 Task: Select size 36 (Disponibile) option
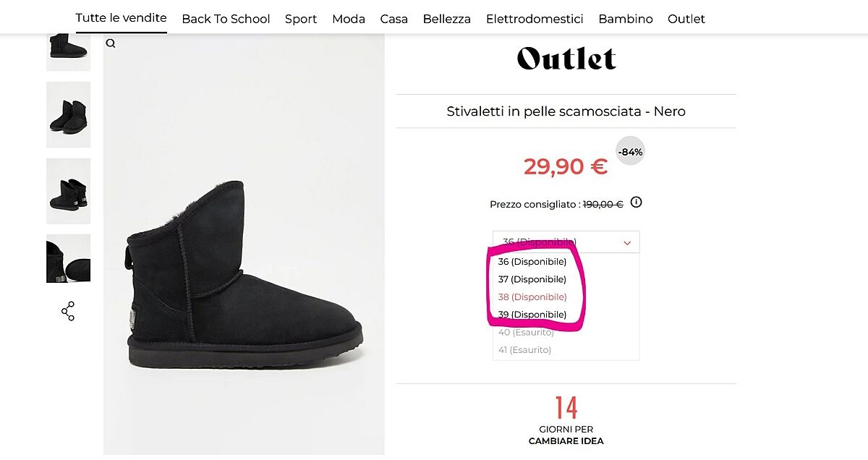pyautogui.click(x=532, y=262)
